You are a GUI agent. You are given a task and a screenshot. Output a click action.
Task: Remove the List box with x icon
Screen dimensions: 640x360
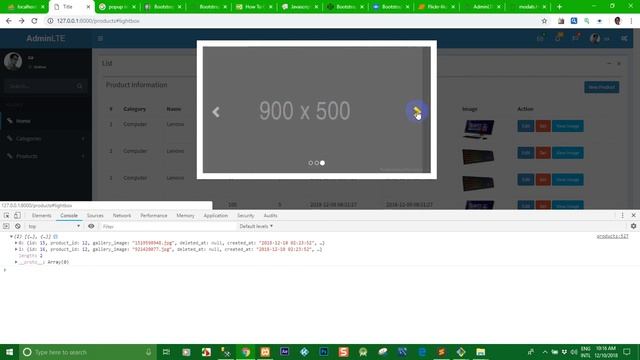tap(619, 63)
